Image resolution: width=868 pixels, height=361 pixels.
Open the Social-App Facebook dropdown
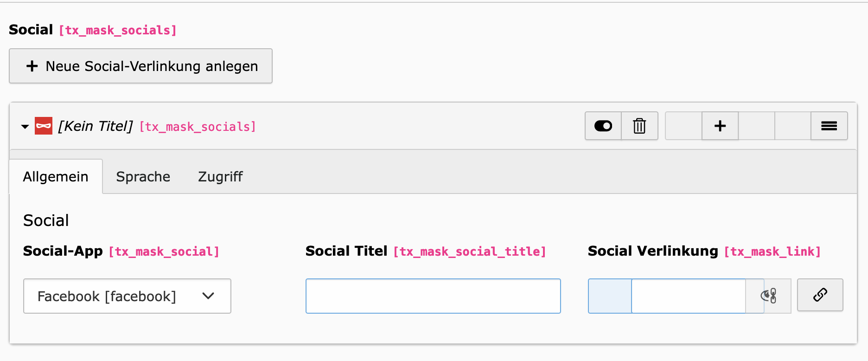[127, 296]
